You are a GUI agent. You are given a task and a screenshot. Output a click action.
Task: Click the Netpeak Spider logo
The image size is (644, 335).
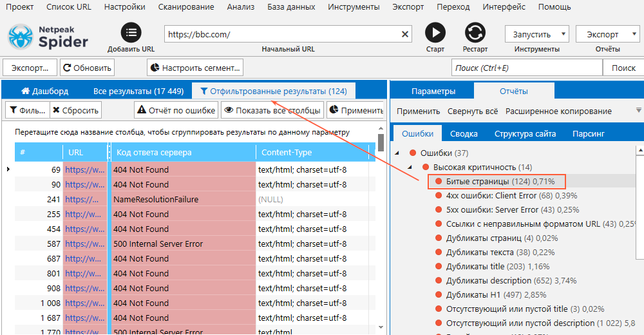pyautogui.click(x=48, y=37)
